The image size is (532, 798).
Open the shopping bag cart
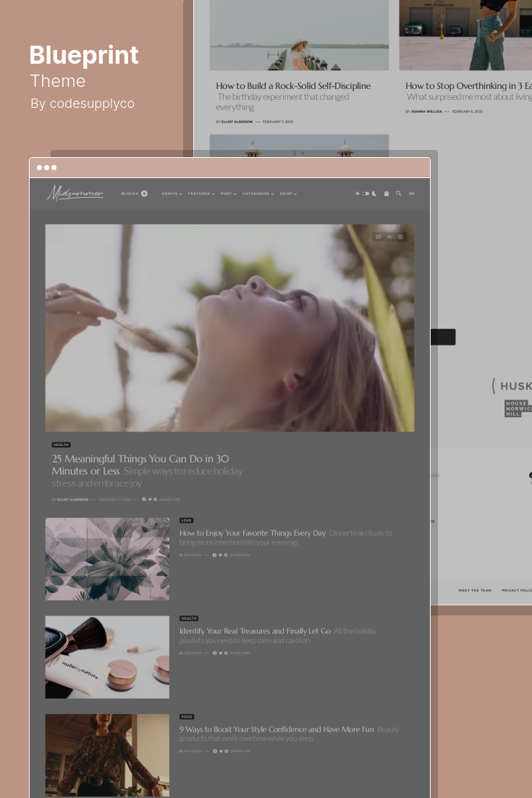(x=387, y=193)
